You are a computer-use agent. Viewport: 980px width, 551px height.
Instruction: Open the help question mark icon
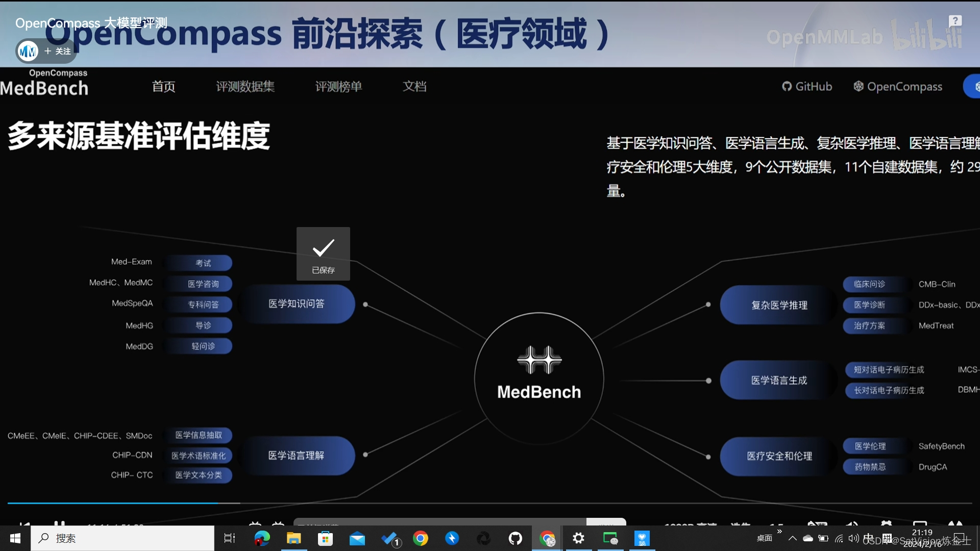955,21
